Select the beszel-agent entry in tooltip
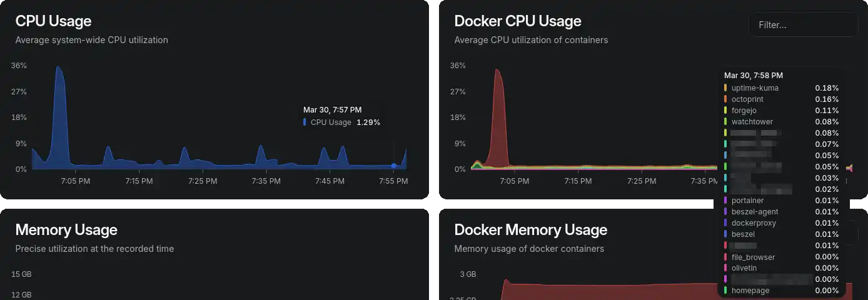The image size is (868, 300). coord(782,212)
